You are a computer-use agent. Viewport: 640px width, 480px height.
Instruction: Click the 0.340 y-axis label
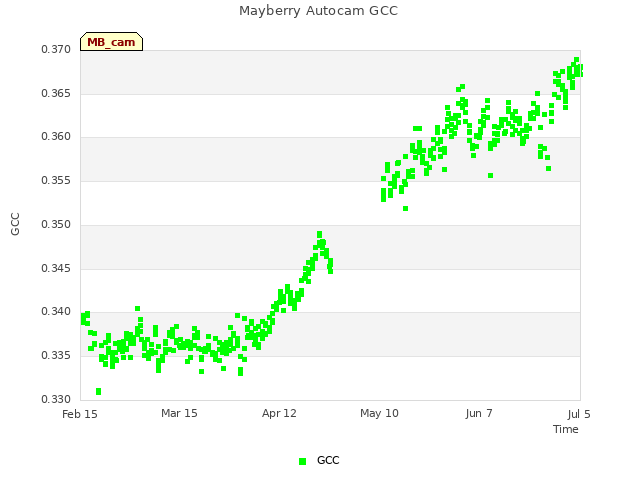(x=56, y=311)
